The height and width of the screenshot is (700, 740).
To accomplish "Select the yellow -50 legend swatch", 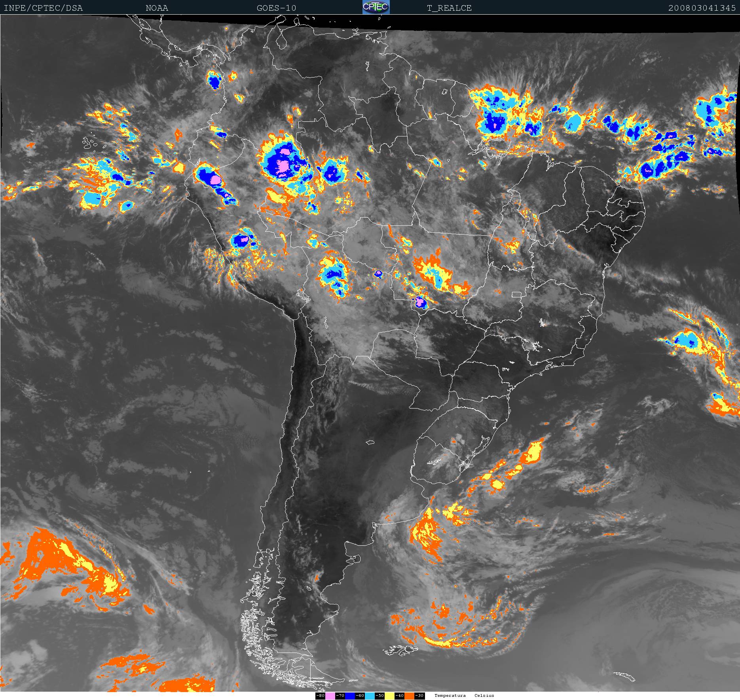I will tap(389, 696).
